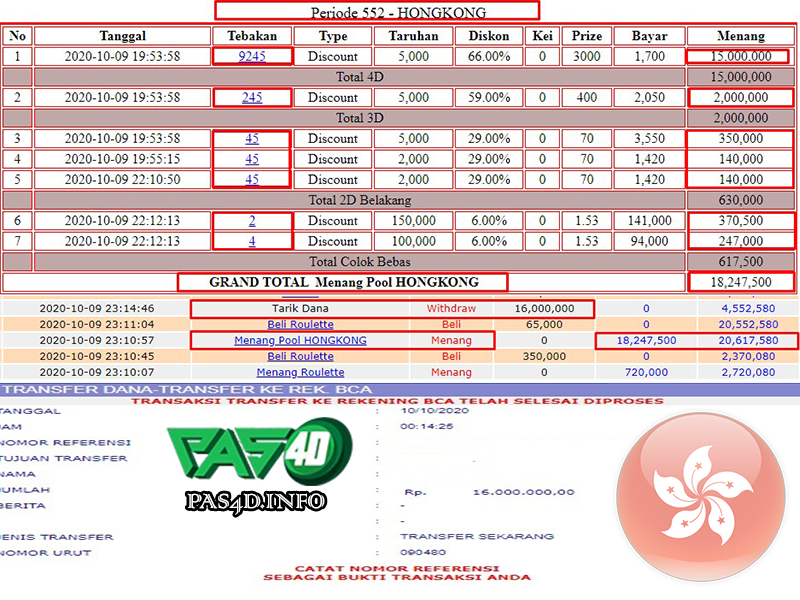
Task: Click the Tebakan column header
Action: (252, 36)
